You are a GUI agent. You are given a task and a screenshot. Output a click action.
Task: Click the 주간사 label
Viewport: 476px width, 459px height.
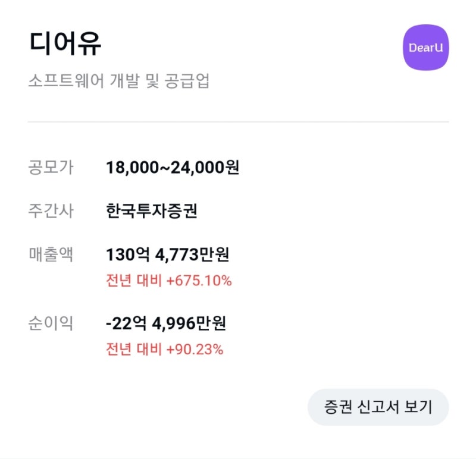point(51,211)
